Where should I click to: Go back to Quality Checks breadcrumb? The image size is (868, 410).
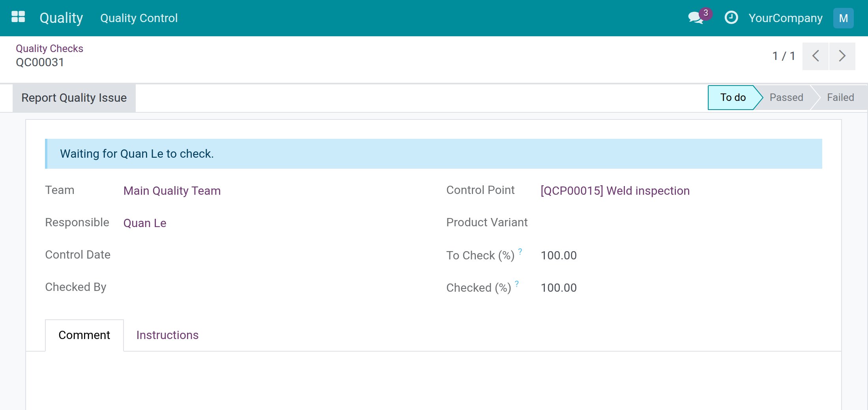49,48
